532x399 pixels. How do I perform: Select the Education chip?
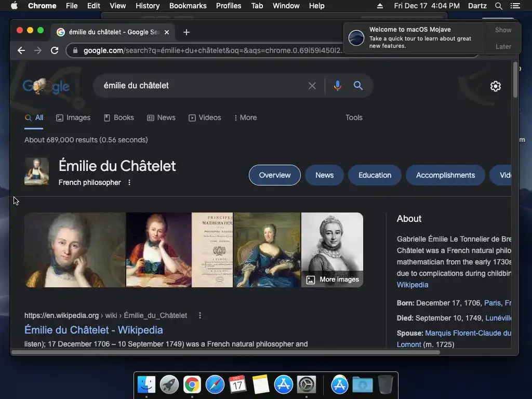(x=375, y=175)
